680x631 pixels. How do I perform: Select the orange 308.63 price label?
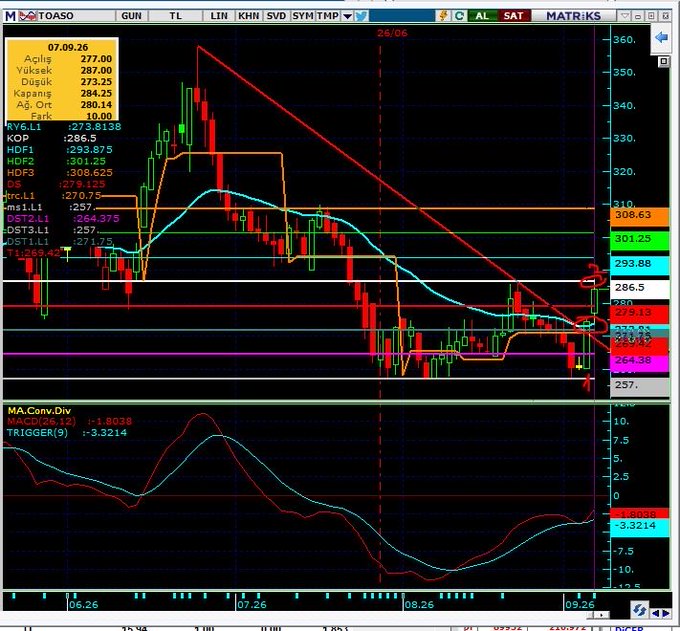point(639,216)
